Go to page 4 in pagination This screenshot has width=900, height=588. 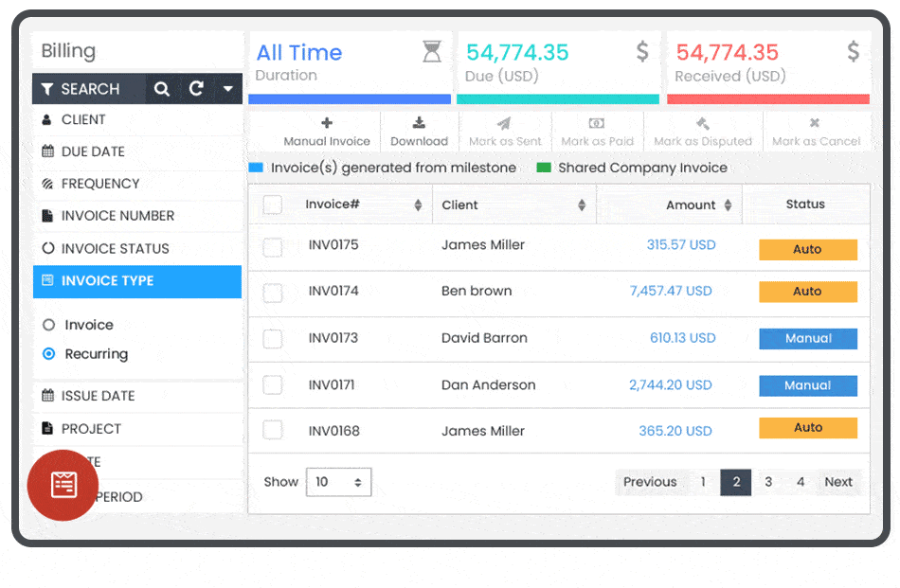pyautogui.click(x=801, y=482)
